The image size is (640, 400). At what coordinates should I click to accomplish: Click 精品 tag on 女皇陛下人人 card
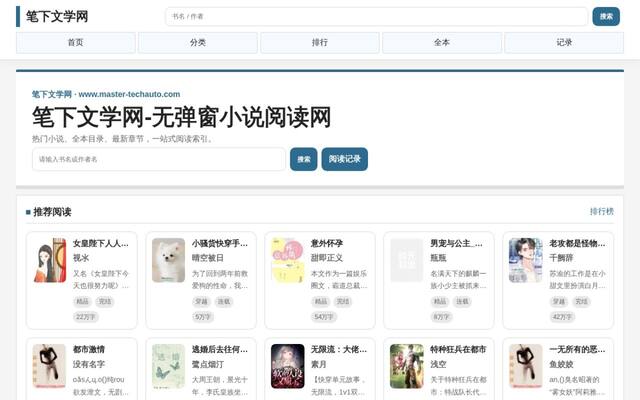[82, 302]
